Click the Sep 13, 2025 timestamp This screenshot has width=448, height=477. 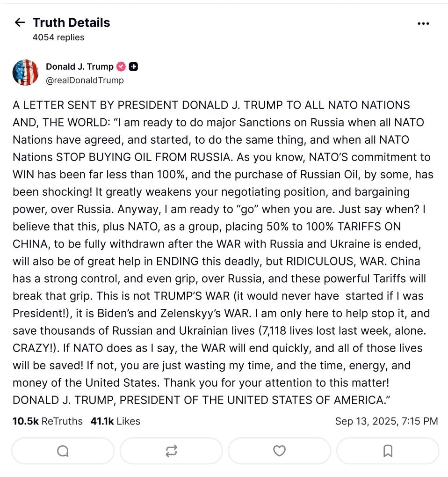pos(386,421)
